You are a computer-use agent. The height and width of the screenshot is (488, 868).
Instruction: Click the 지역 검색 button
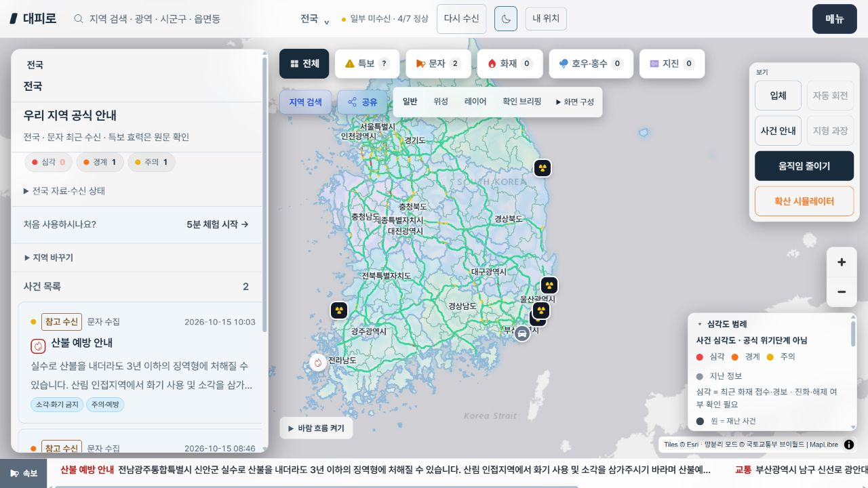pos(306,102)
